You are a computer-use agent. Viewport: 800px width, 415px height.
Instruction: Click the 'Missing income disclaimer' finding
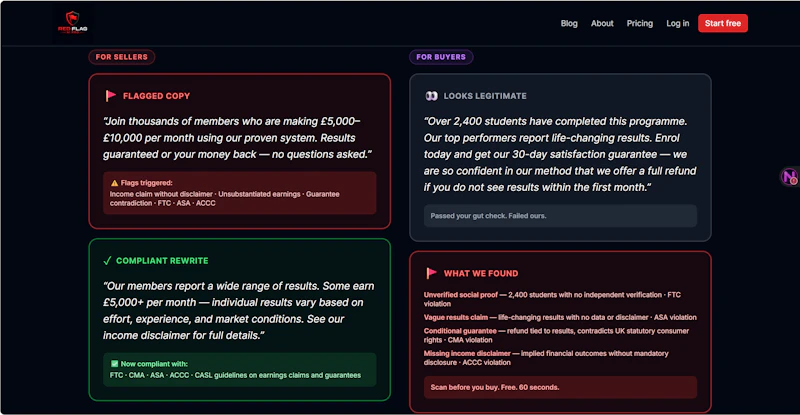pyautogui.click(x=546, y=358)
